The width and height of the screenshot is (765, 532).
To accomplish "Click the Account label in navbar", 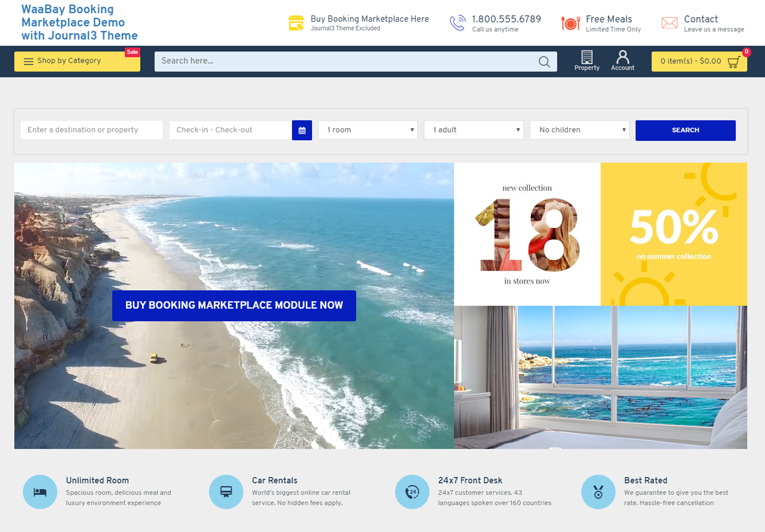I will tap(623, 68).
